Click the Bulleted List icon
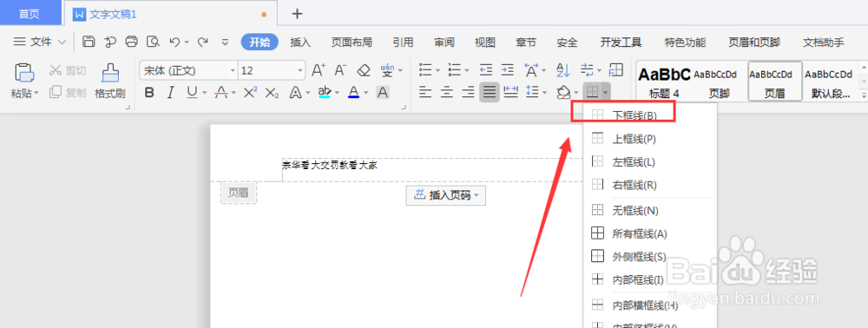 tap(425, 70)
